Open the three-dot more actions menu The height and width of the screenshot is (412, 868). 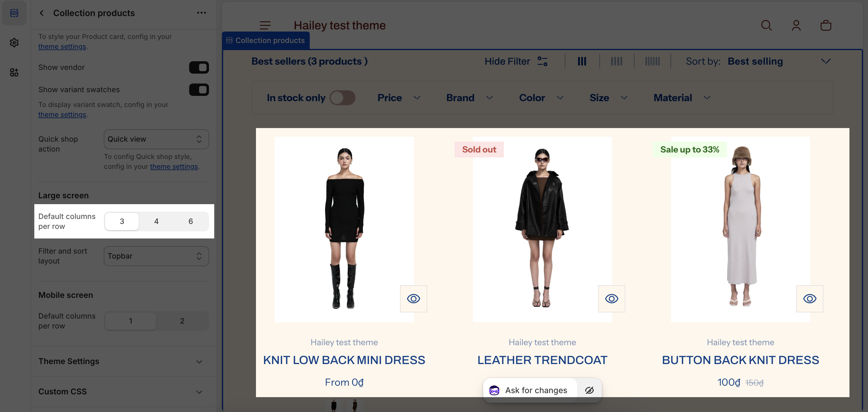[x=201, y=13]
